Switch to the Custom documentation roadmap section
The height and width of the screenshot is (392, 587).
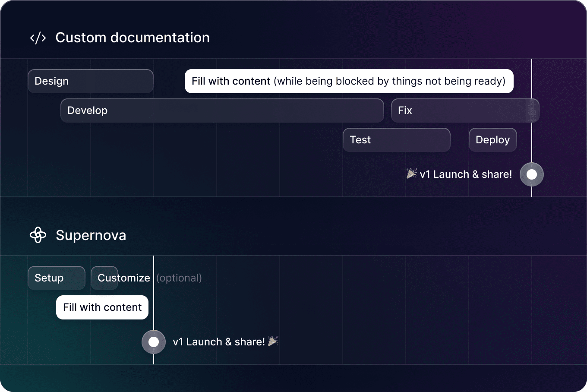coord(132,37)
